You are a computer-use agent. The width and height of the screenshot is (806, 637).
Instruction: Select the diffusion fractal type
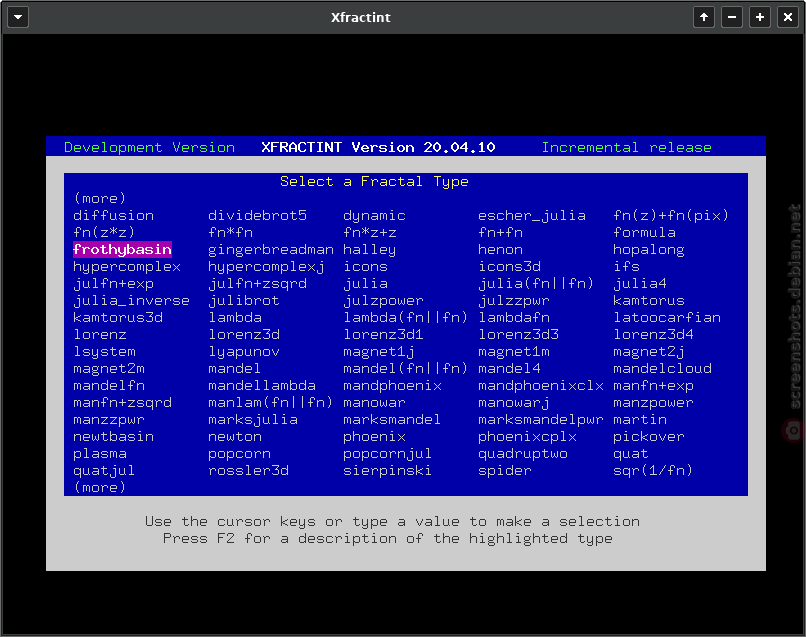pyautogui.click(x=114, y=215)
